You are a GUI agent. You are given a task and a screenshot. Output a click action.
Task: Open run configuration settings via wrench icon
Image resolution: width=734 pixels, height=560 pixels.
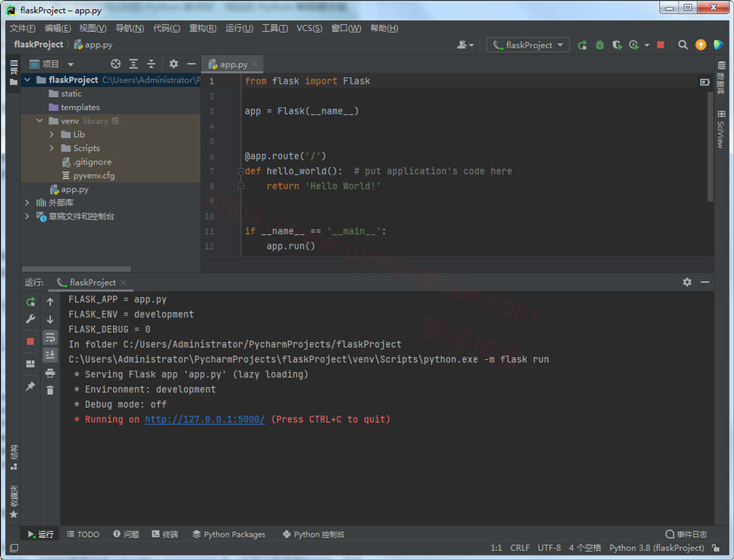click(30, 318)
